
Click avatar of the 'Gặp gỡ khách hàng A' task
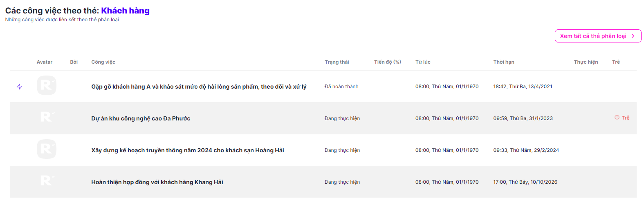(47, 85)
